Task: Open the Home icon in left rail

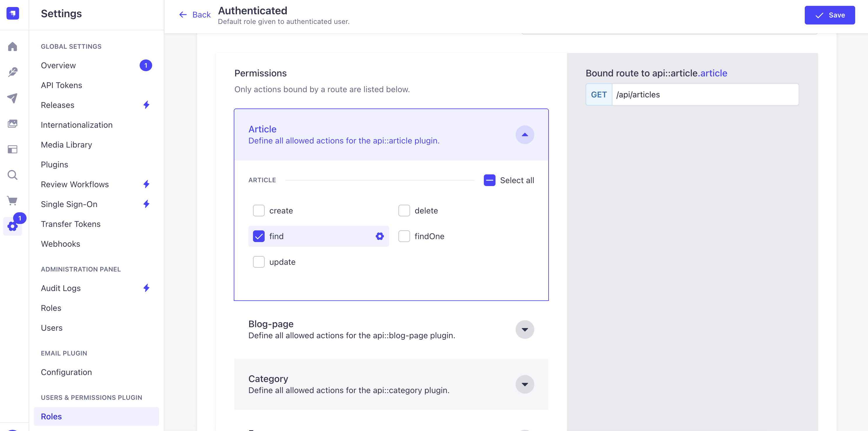Action: click(13, 46)
